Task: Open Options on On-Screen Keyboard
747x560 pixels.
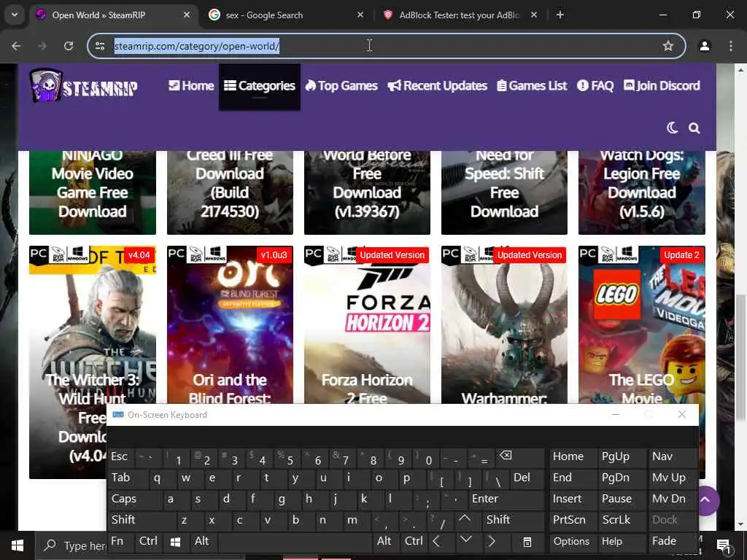Action: (573, 542)
